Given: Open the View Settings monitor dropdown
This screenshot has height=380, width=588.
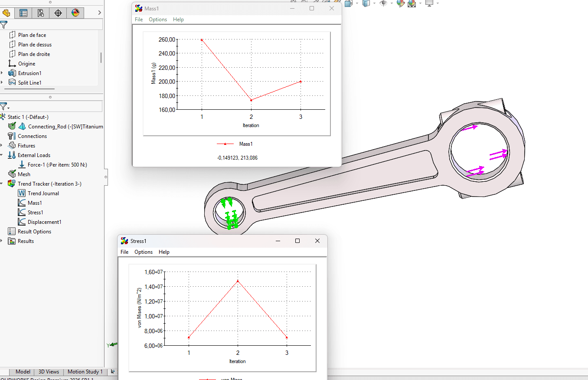Looking at the screenshot, I should point(438,3).
